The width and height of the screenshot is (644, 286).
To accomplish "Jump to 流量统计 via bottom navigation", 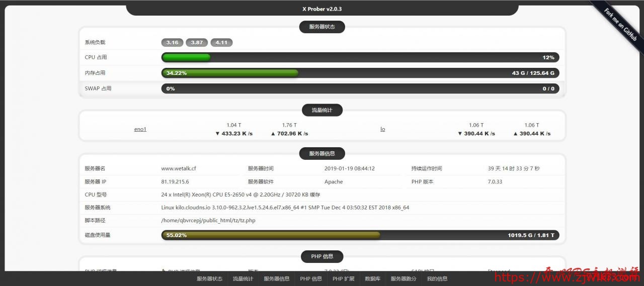I will tap(243, 278).
